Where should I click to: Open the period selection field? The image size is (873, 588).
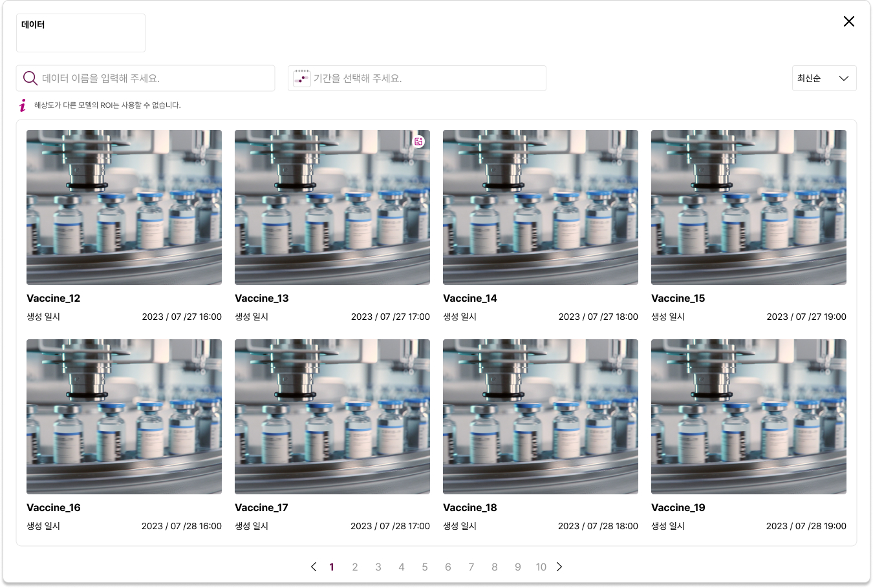coord(417,78)
